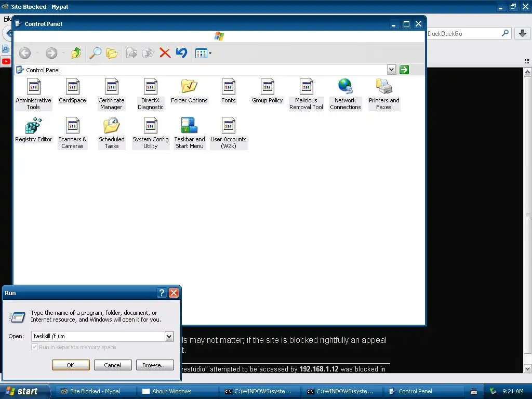Open Administrative Tools in Control Panel
Viewport: 532px width, 399px height.
(33, 94)
